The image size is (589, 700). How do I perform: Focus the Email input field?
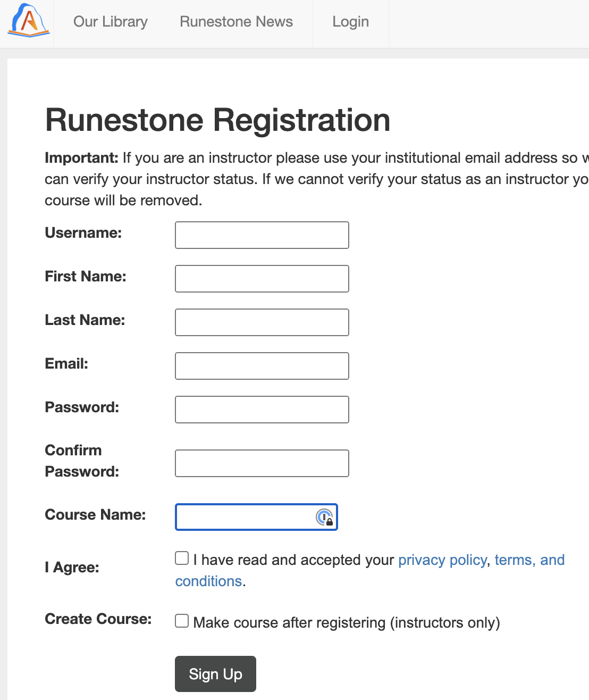click(x=262, y=365)
